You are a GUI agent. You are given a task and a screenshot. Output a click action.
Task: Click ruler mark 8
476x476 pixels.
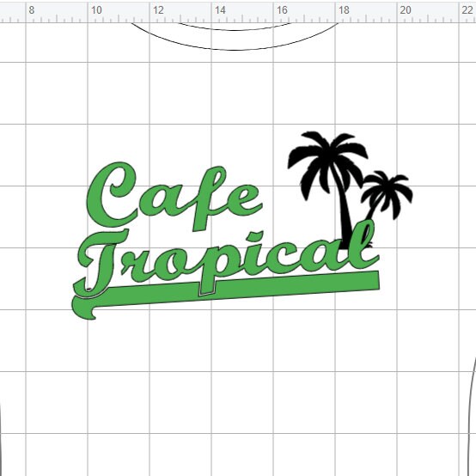(32, 10)
